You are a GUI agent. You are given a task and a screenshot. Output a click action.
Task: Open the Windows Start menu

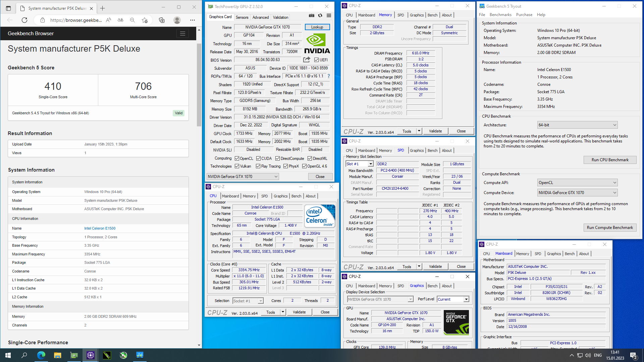point(8,355)
